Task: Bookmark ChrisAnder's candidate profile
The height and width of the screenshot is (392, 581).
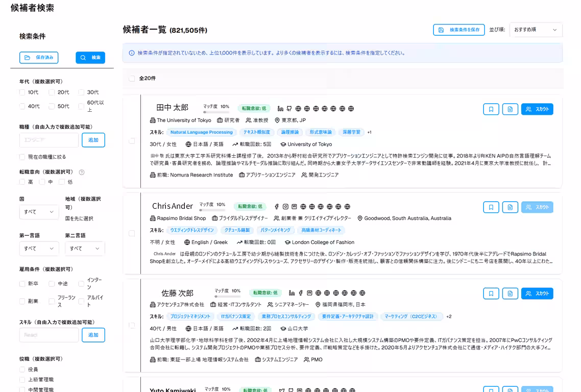Action: tap(491, 207)
